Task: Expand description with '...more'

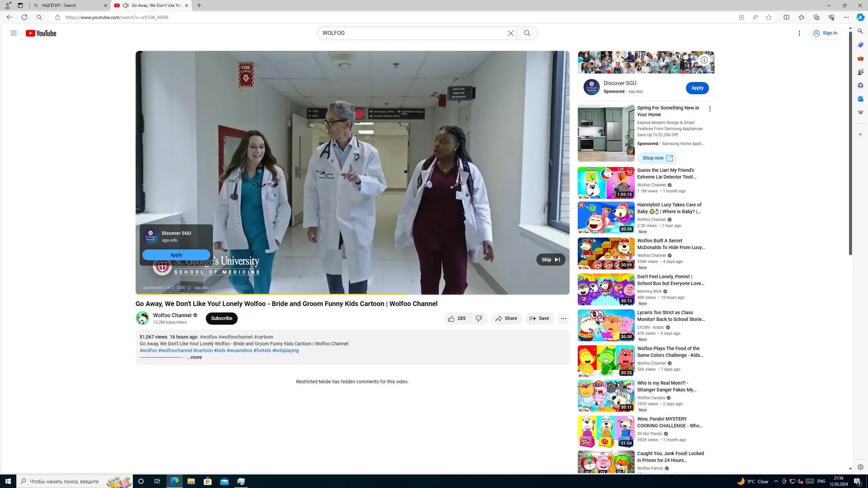Action: [x=194, y=358]
